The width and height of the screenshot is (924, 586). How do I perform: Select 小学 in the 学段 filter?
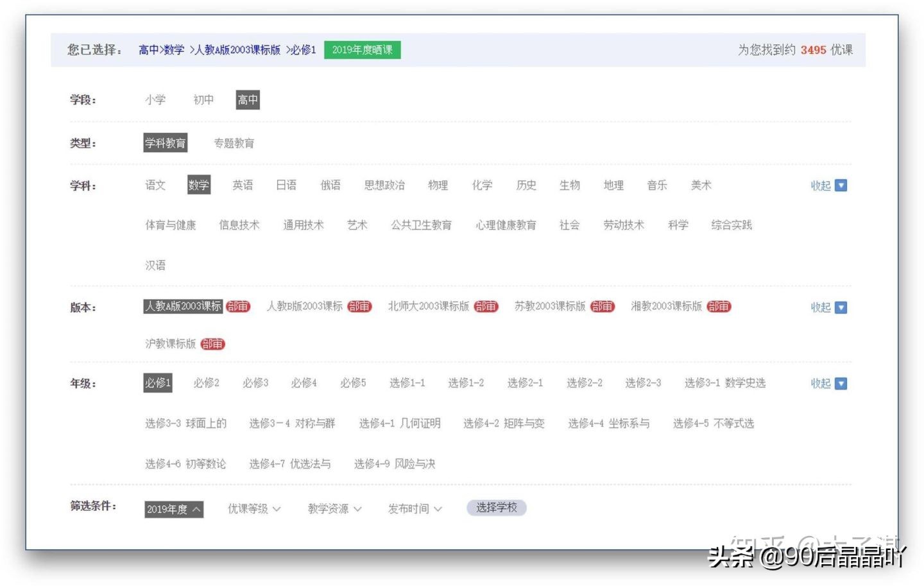(155, 99)
